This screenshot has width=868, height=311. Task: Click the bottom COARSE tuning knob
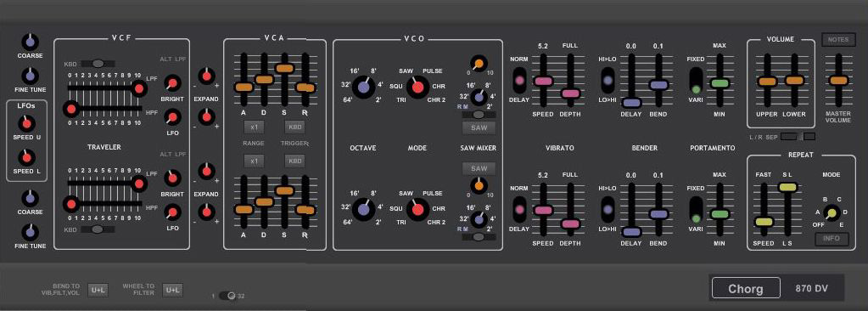click(30, 198)
